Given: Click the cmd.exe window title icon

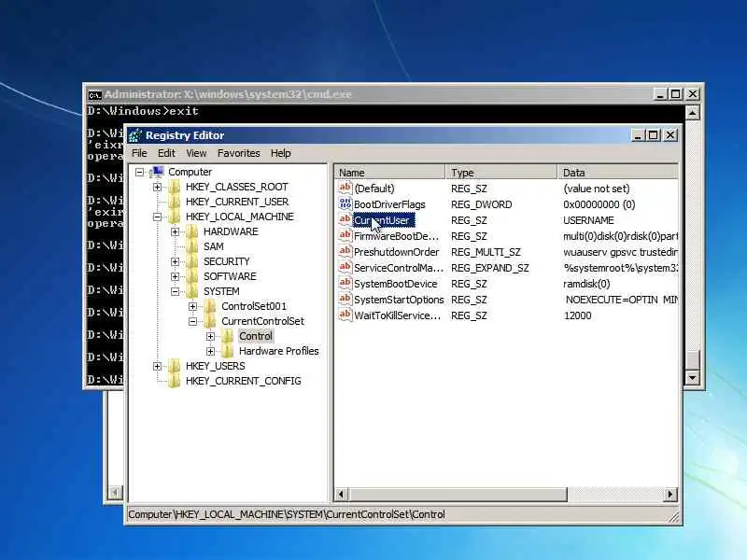Looking at the screenshot, I should tap(95, 95).
